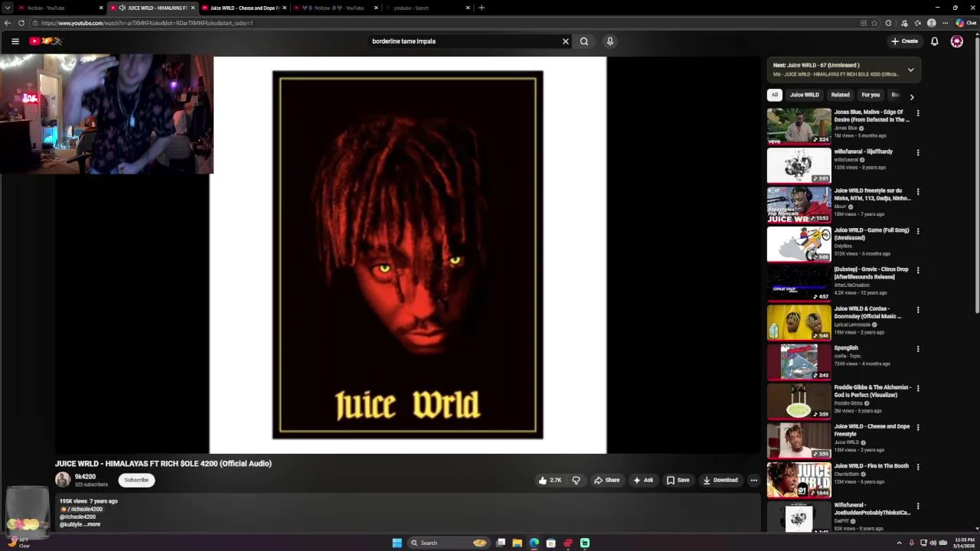Show hidden system tray icons

900,543
